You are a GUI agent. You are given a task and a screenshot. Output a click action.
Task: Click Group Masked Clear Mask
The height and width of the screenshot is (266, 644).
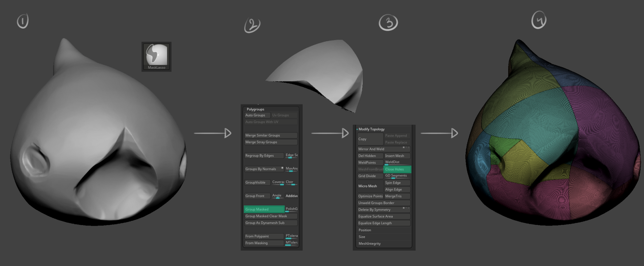pyautogui.click(x=271, y=216)
